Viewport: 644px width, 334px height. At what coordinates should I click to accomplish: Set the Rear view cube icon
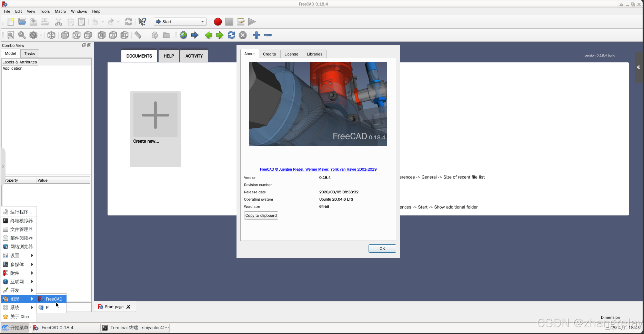[x=102, y=35]
